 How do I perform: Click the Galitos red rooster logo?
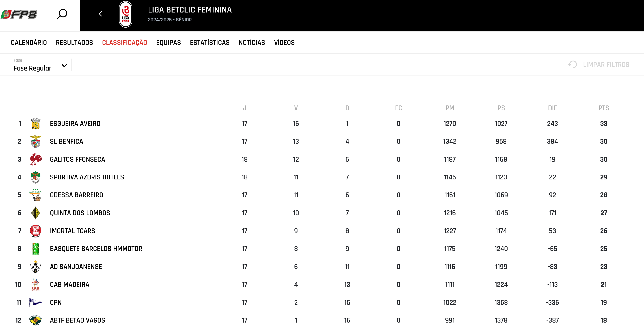click(35, 159)
